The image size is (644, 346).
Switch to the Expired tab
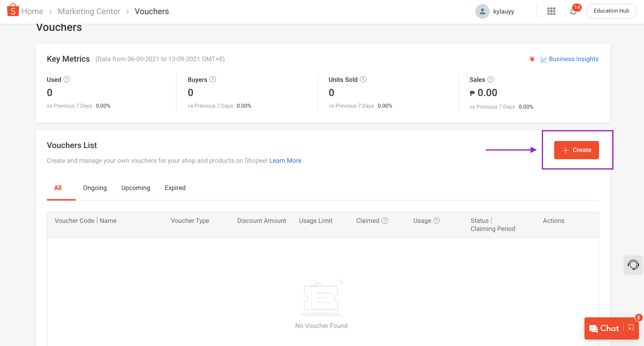(x=175, y=188)
